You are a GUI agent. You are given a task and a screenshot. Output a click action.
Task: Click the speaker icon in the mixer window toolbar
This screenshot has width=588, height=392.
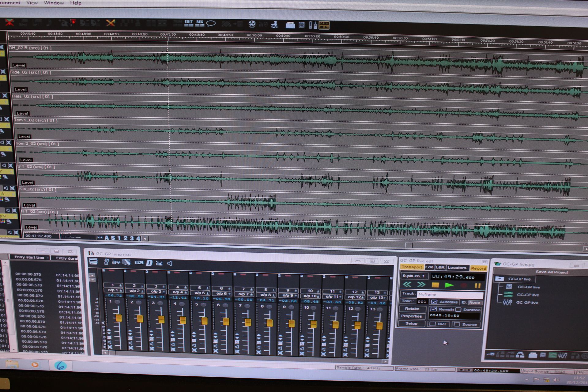tap(169, 263)
